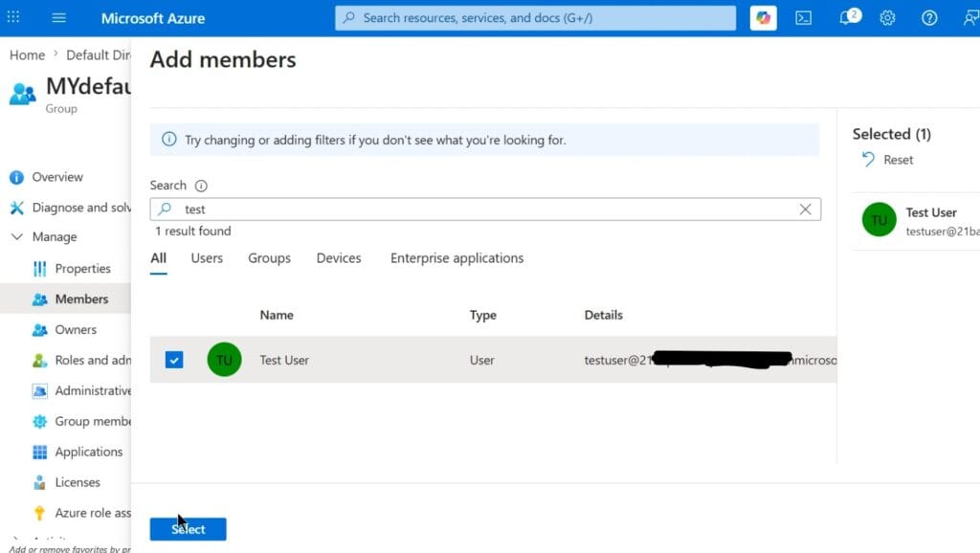Switch to the Users tab
Viewport: 980px width, 553px height.
click(207, 258)
